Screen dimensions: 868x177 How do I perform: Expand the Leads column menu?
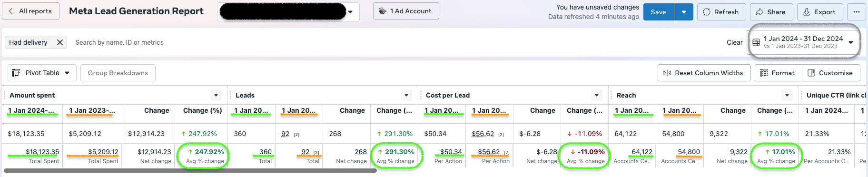click(406, 95)
